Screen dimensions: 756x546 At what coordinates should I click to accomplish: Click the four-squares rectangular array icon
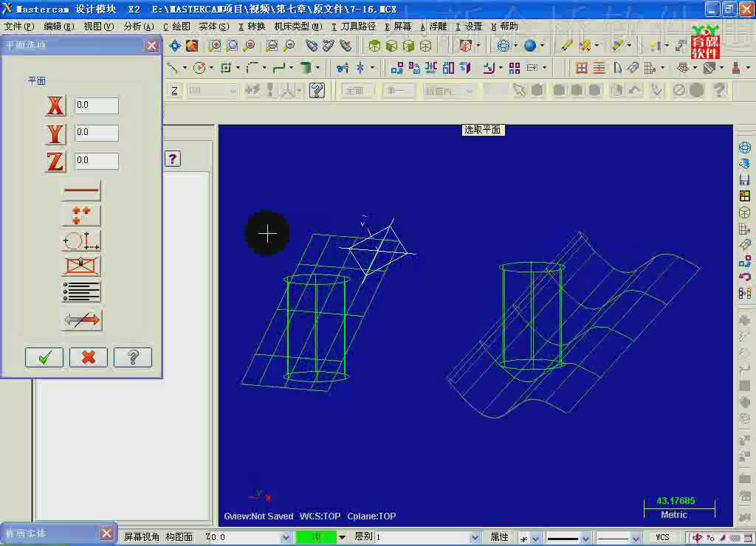pyautogui.click(x=515, y=68)
